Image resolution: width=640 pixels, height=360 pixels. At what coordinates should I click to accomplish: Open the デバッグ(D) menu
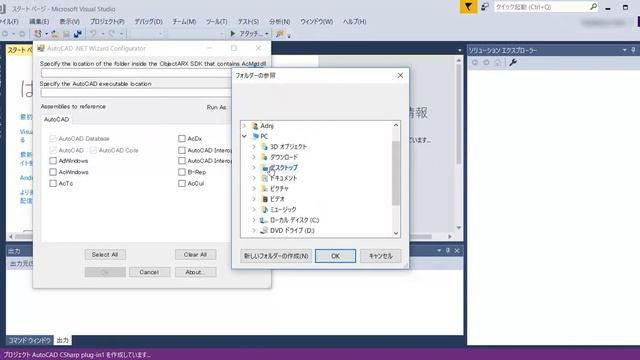click(148, 21)
